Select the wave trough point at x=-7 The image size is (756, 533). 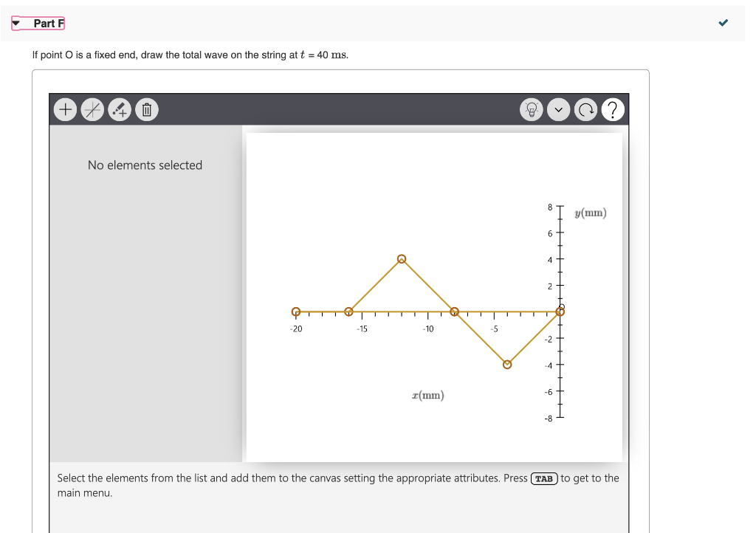click(506, 363)
